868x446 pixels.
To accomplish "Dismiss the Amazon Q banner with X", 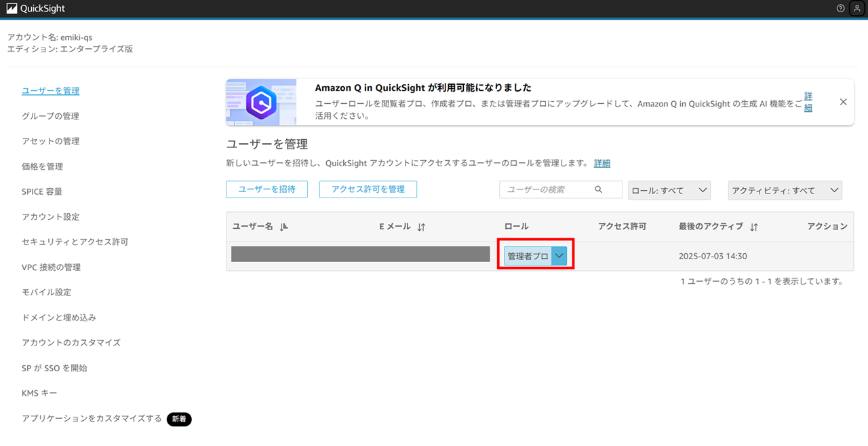I will (844, 102).
